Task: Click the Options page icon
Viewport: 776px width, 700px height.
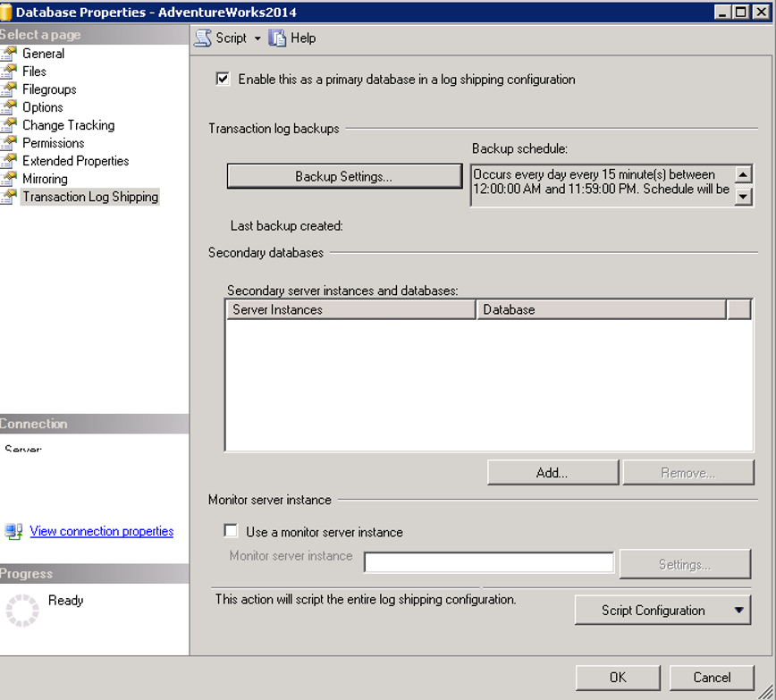Action: click(x=8, y=107)
